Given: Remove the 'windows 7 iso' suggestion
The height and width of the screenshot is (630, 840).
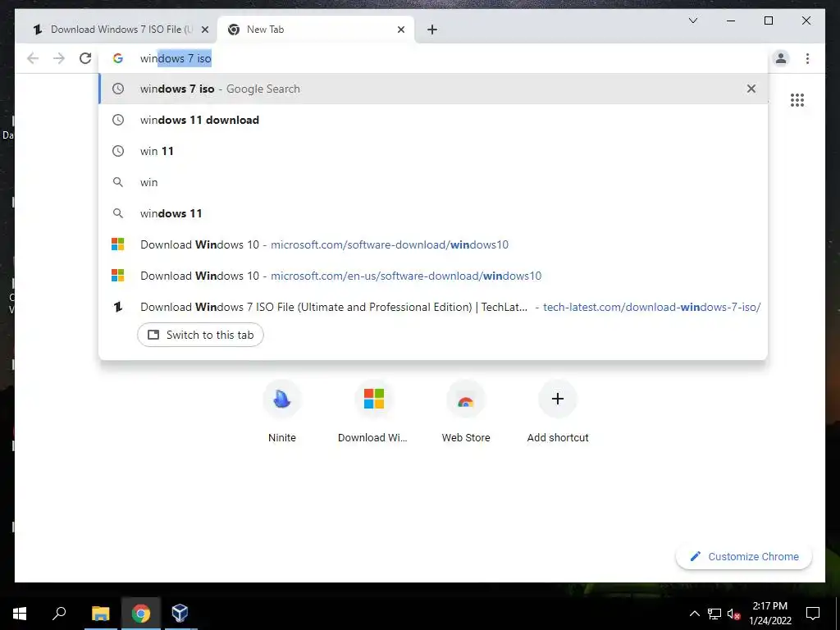Looking at the screenshot, I should (751, 89).
